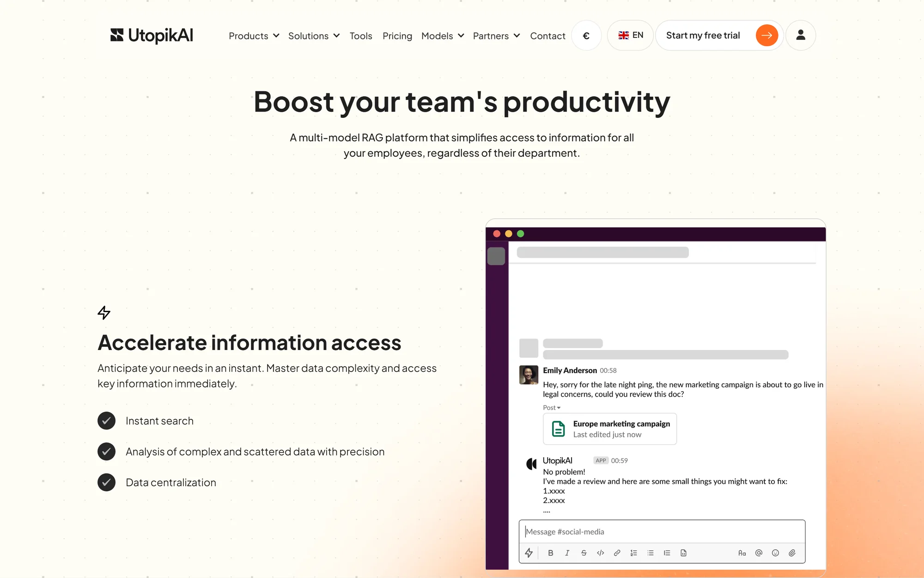Viewport: 924px width, 578px height.
Task: Click the green document icon of Europe marketing campaign
Action: 558,429
